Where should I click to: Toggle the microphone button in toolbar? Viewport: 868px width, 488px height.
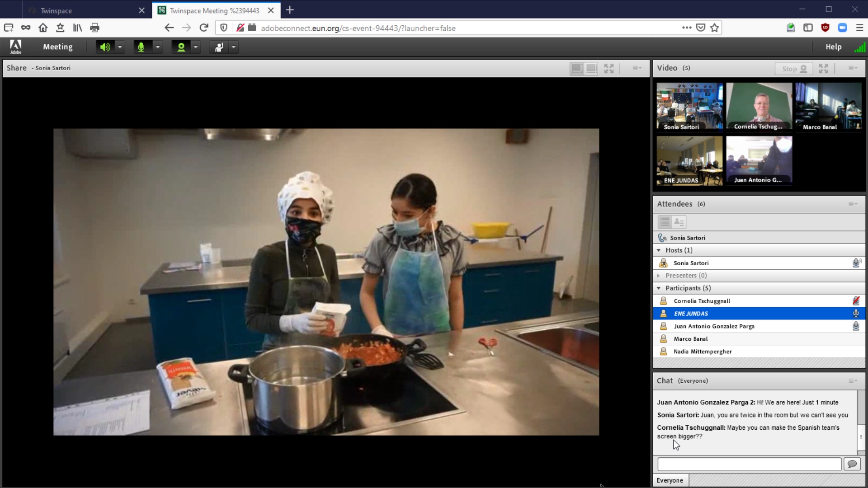(142, 47)
